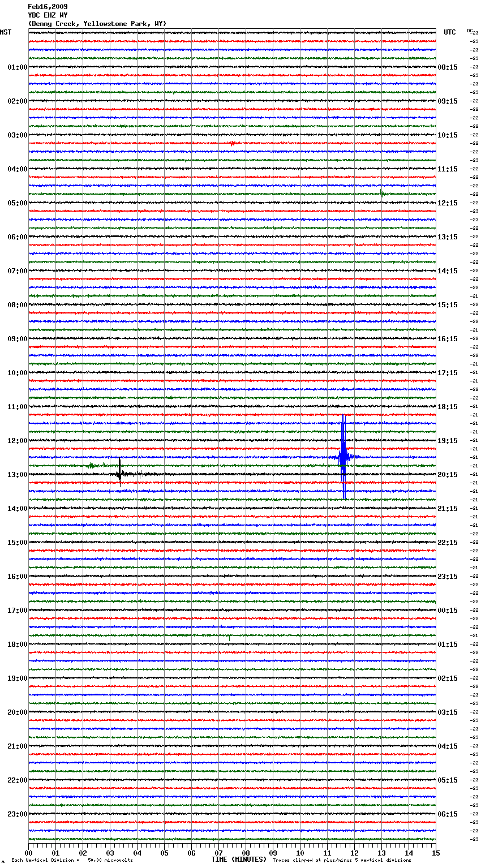Select the 11:00 MST time label

pos(18,407)
